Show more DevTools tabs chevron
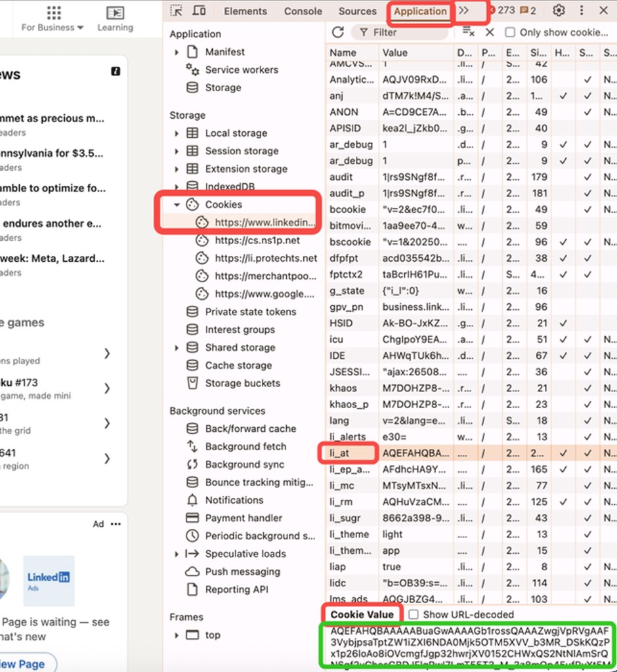The width and height of the screenshot is (617, 672). (x=463, y=10)
